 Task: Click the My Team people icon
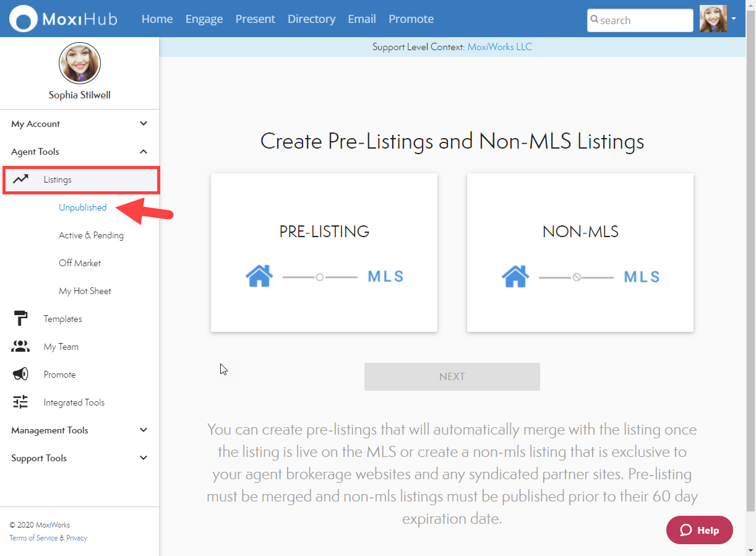tap(20, 347)
